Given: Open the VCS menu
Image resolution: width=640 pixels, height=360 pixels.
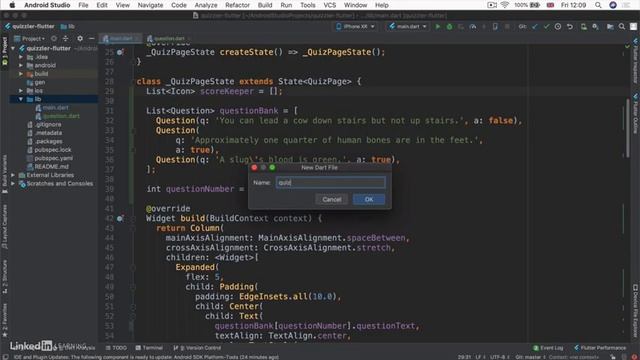Looking at the screenshot, I should [x=329, y=5].
